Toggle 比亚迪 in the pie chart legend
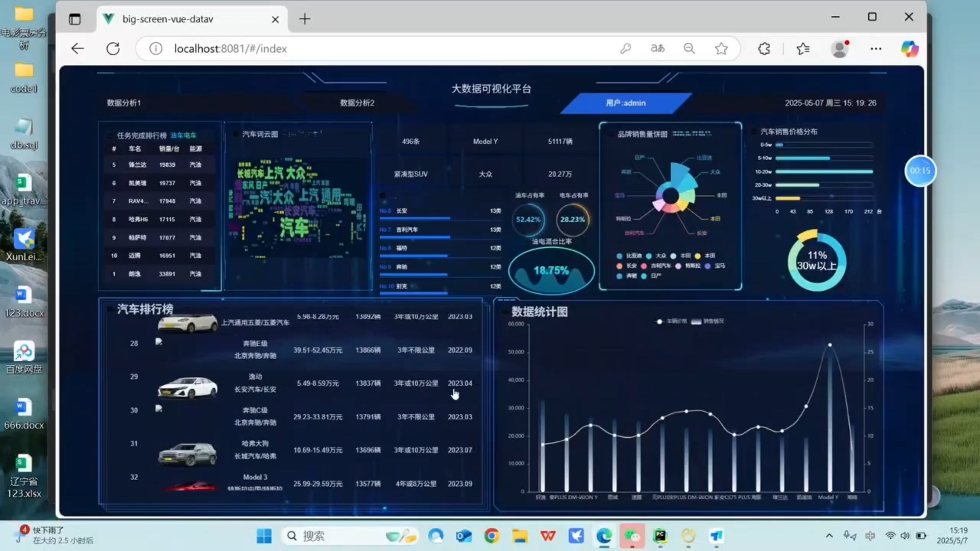The width and height of the screenshot is (980, 551). point(629,256)
